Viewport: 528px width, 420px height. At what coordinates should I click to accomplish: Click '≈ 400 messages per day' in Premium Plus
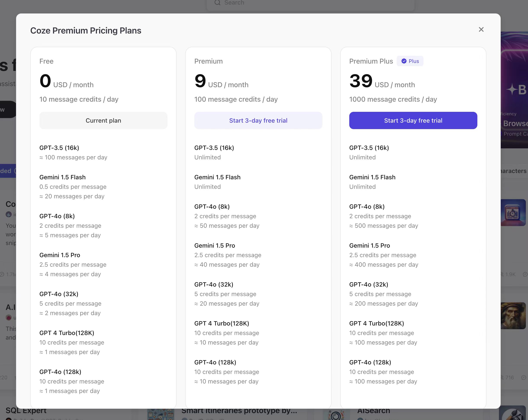(384, 265)
